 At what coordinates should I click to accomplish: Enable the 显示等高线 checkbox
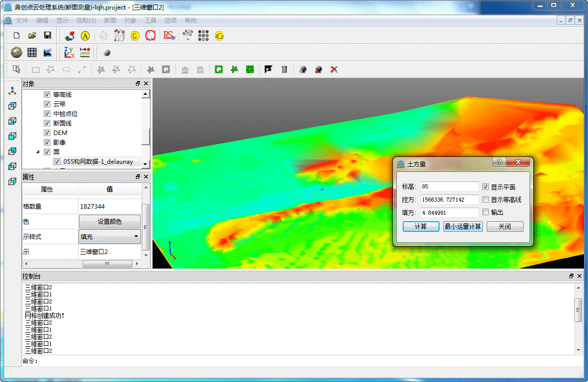(x=486, y=200)
